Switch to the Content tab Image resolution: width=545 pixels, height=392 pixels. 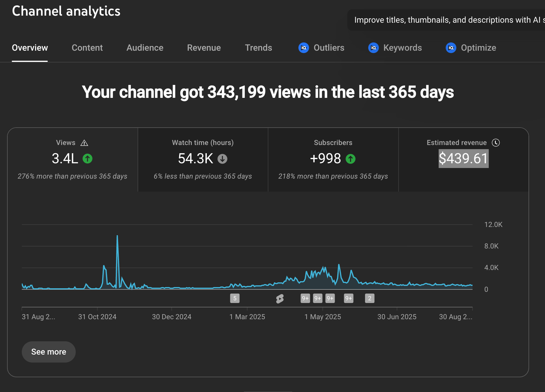pyautogui.click(x=87, y=48)
